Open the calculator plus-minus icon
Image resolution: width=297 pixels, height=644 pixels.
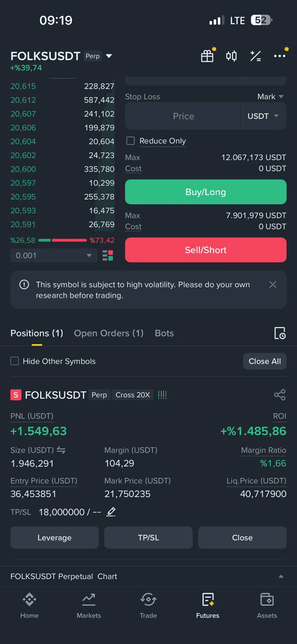pos(256,56)
